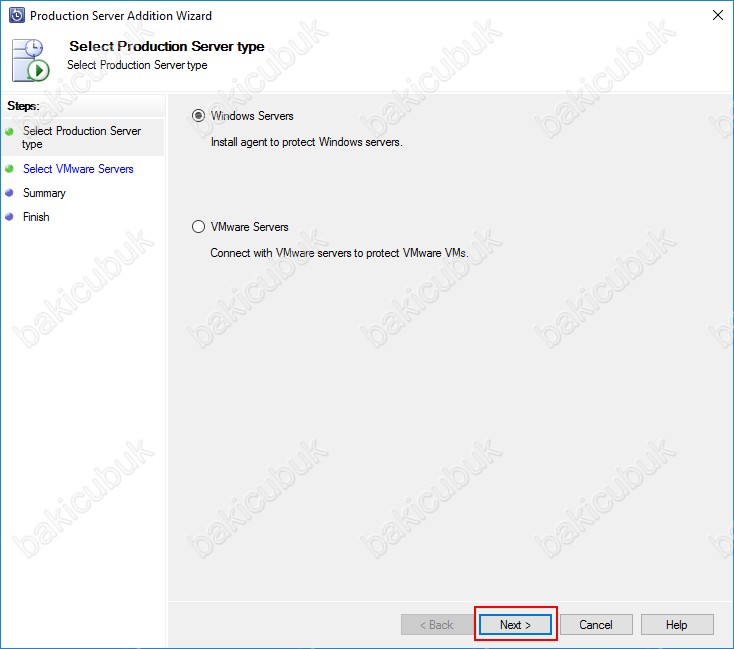Image resolution: width=734 pixels, height=649 pixels.
Task: Close the Production Server Addition Wizard
Action: (718, 15)
